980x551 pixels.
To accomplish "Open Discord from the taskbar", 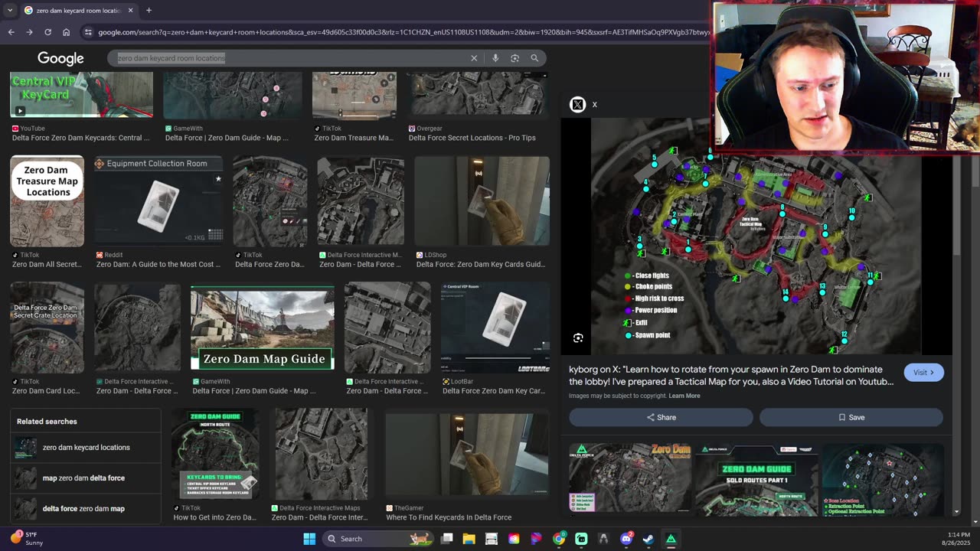I will [x=626, y=539].
